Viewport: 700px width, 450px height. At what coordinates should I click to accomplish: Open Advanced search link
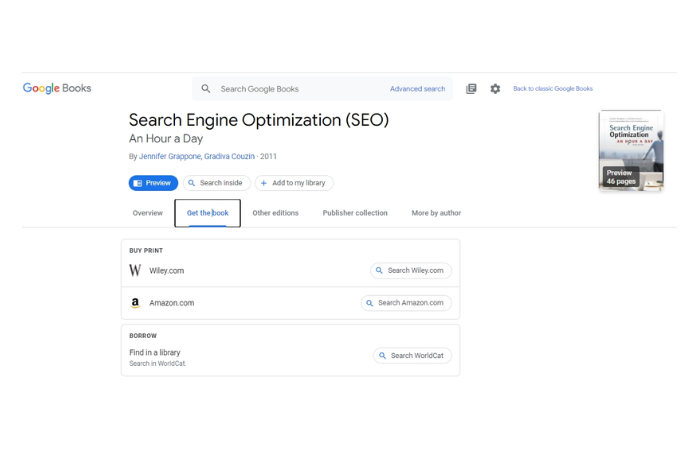[x=417, y=89]
